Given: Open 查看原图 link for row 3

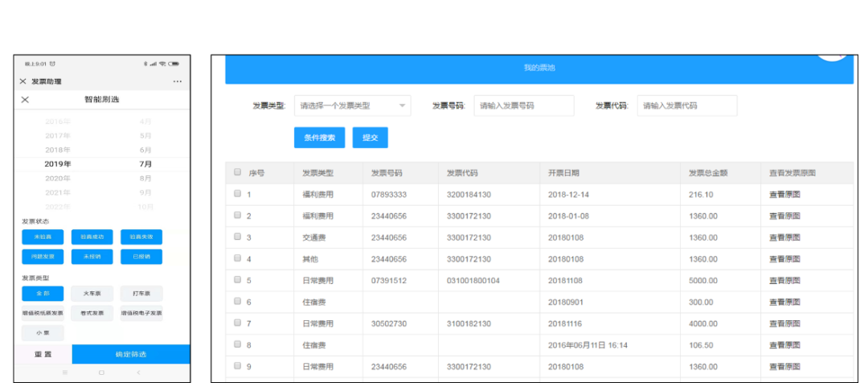Looking at the screenshot, I should click(786, 237).
